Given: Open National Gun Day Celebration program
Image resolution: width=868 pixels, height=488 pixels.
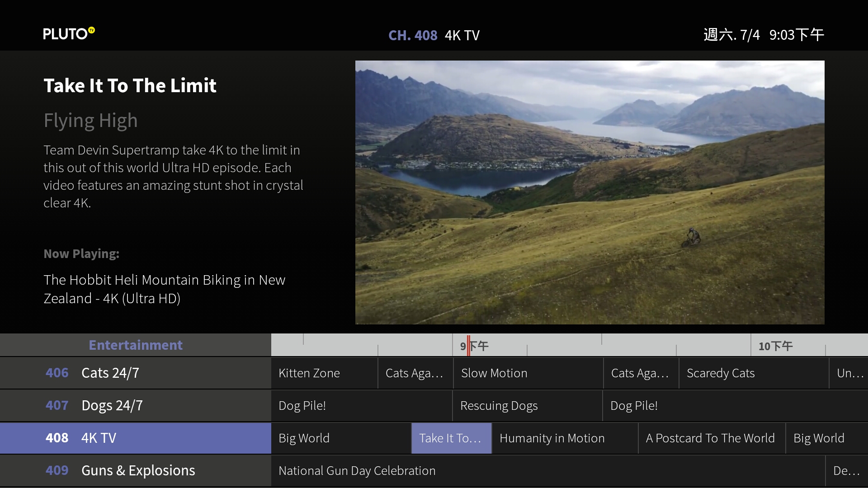Looking at the screenshot, I should coord(548,470).
